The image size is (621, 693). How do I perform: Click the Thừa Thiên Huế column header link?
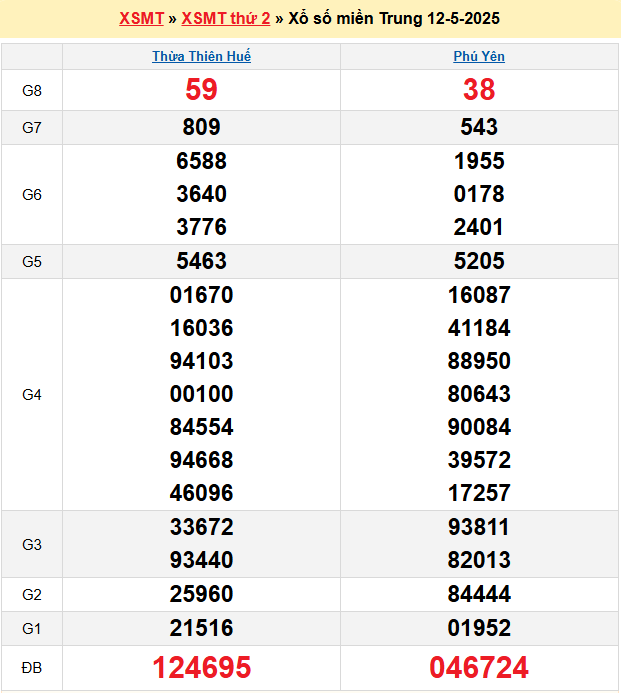tap(201, 56)
